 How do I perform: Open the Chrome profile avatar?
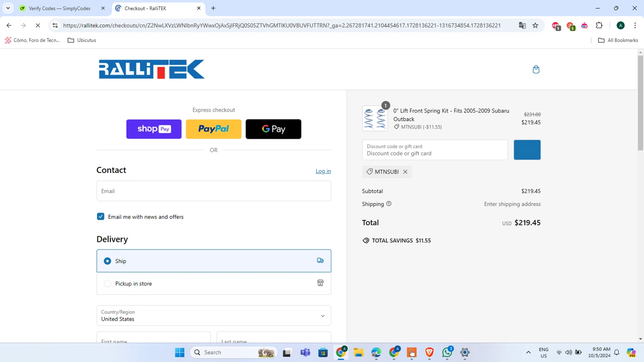[x=620, y=25]
